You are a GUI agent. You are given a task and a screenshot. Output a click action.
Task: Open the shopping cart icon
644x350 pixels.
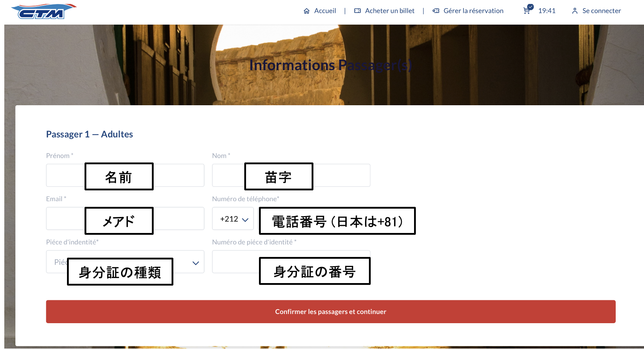(527, 10)
